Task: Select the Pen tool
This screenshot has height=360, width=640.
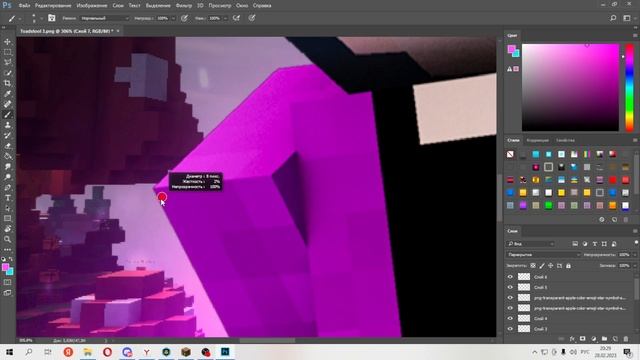Action: click(x=7, y=188)
